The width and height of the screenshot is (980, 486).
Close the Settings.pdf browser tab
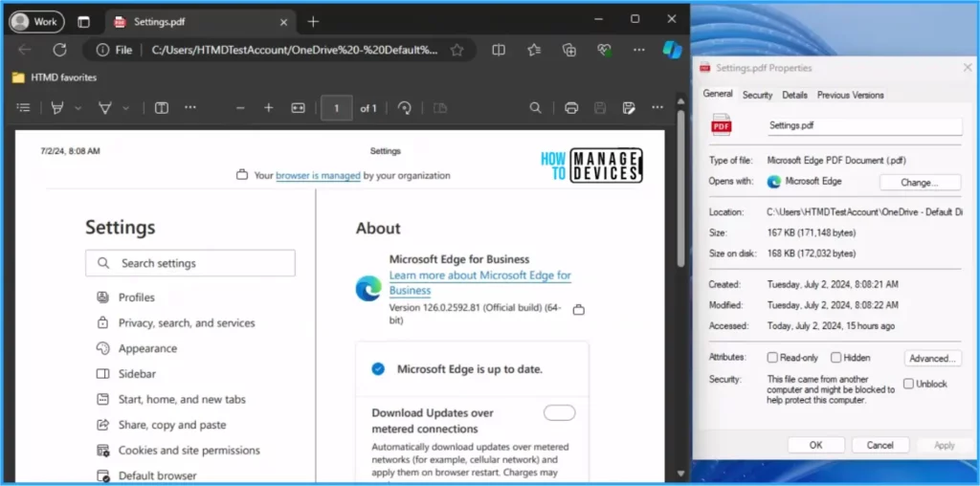(283, 22)
